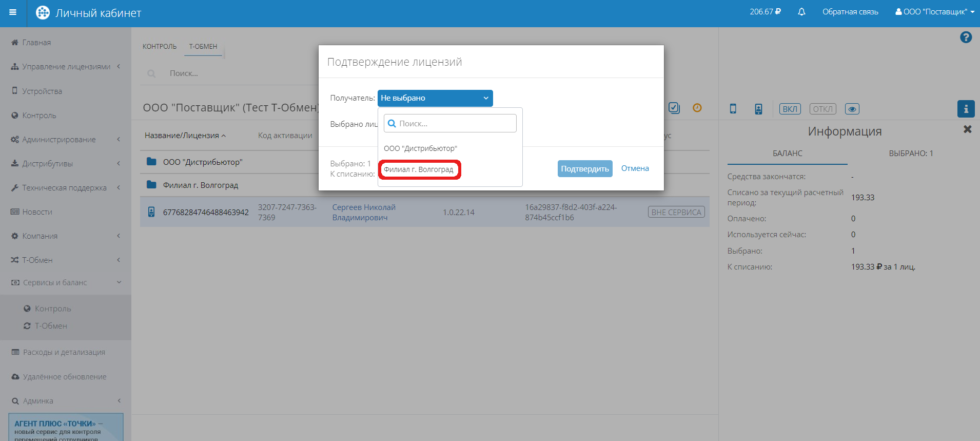Expand Управление лицензиями sidebar menu

point(66,67)
